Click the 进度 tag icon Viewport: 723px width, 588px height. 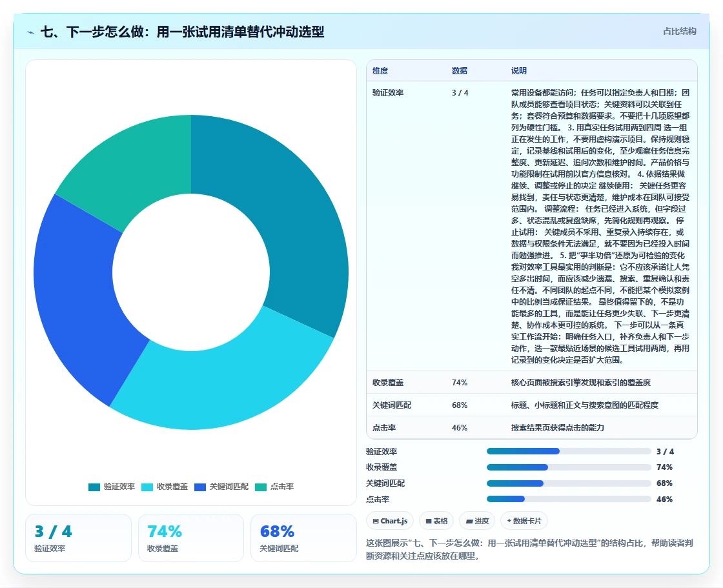click(x=469, y=521)
